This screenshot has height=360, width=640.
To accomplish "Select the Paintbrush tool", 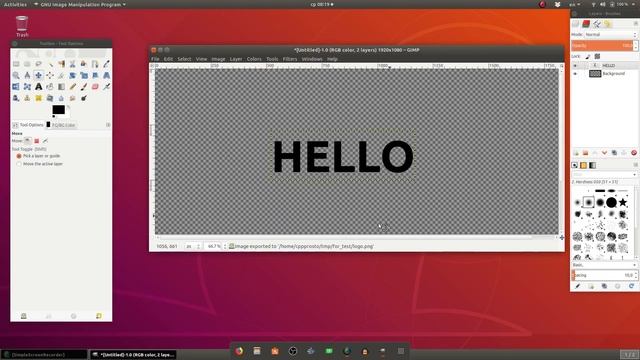I will [84, 87].
